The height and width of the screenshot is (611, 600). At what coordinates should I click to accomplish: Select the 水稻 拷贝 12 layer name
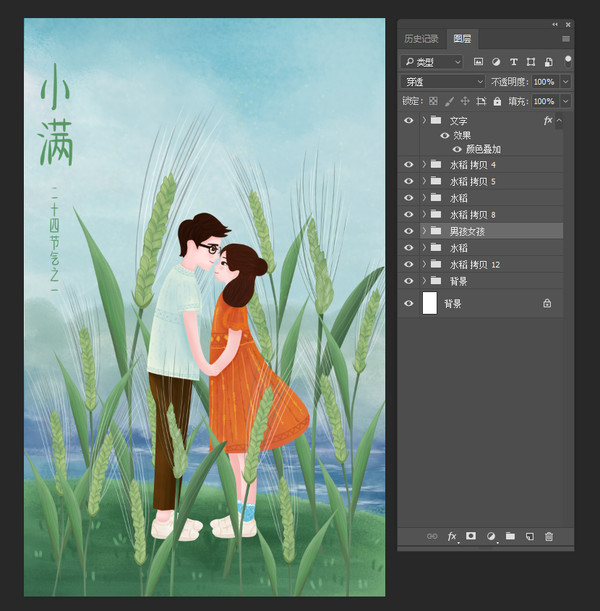click(475, 265)
